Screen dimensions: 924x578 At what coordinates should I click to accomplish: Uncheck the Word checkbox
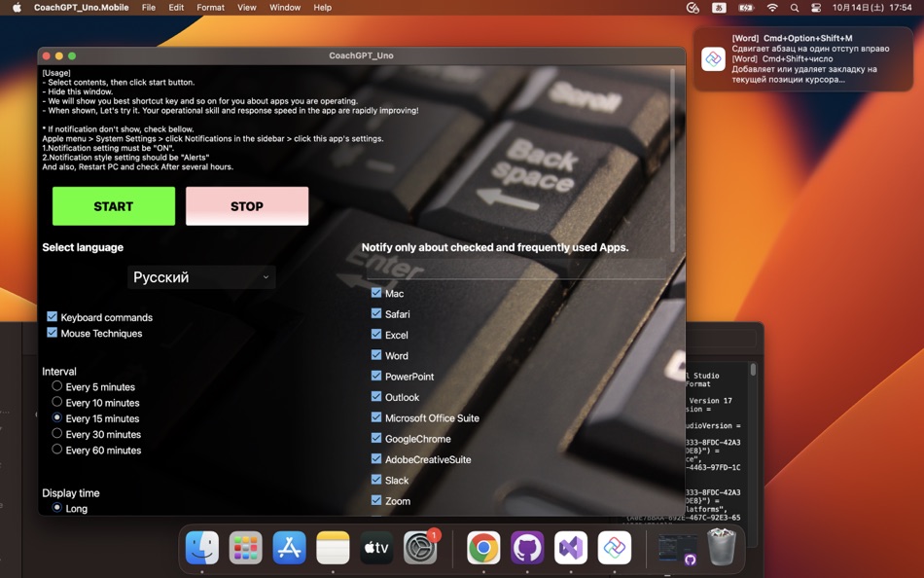pyautogui.click(x=376, y=355)
